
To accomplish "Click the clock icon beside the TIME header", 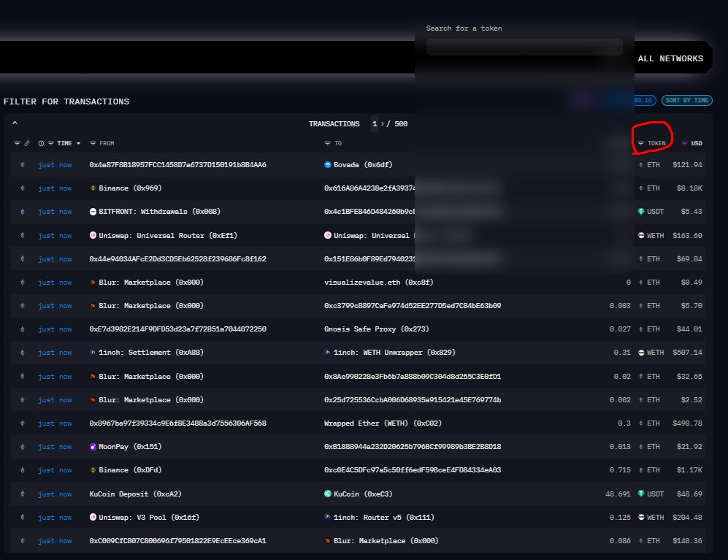I will 41,143.
